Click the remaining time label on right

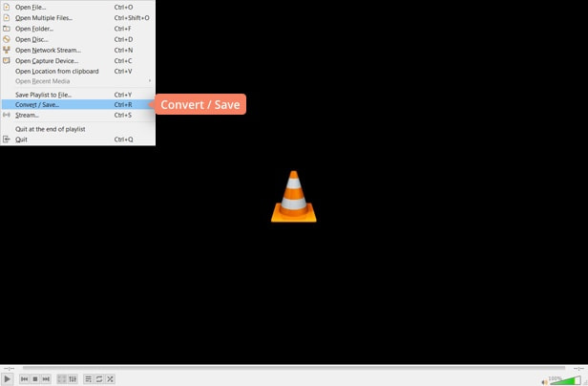[578, 369]
